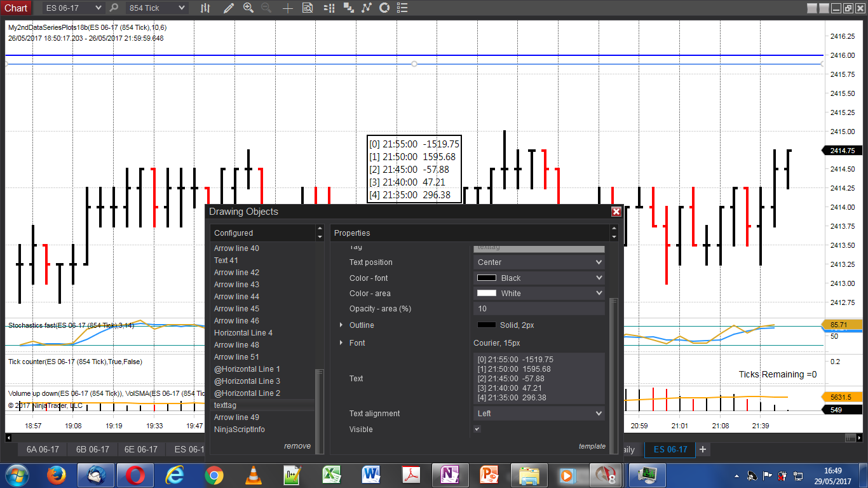This screenshot has width=868, height=488.
Task: Click the Configured list scrollbar
Action: (x=320, y=410)
